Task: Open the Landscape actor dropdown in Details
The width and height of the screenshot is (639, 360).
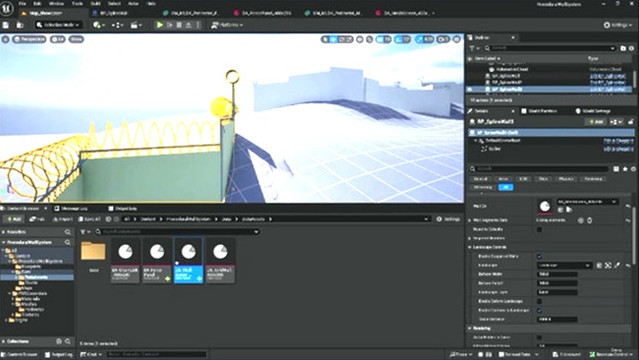Action: click(564, 265)
